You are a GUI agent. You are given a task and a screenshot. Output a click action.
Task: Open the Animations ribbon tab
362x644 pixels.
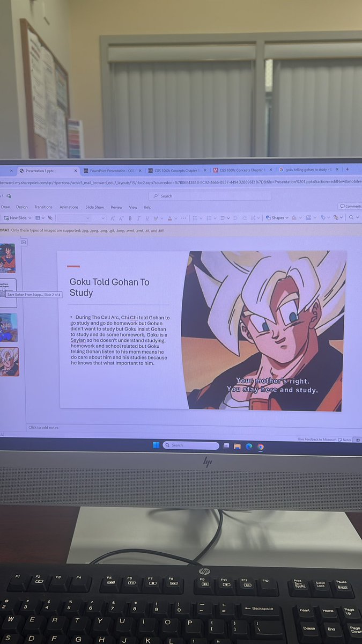coord(69,207)
